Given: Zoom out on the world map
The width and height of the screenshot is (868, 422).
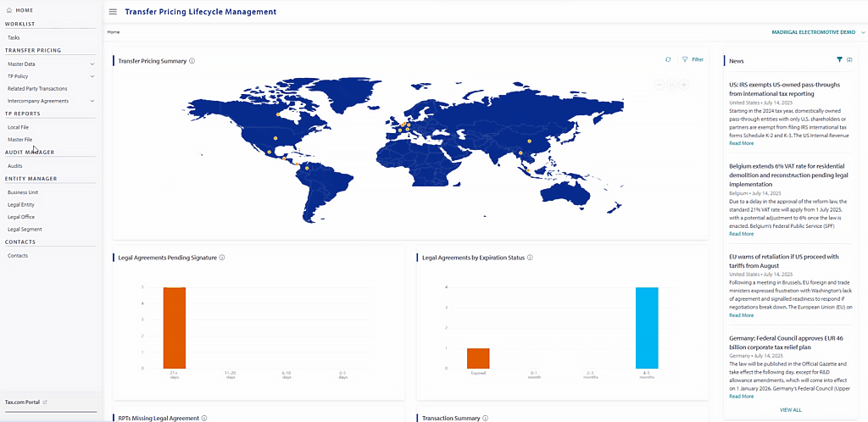Looking at the screenshot, I should (x=659, y=84).
